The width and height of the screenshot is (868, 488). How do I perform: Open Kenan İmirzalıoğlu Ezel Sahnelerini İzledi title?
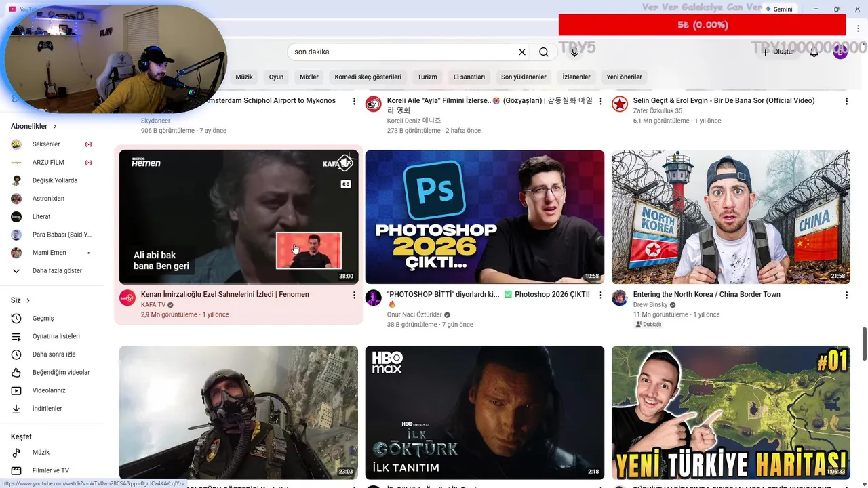(225, 295)
